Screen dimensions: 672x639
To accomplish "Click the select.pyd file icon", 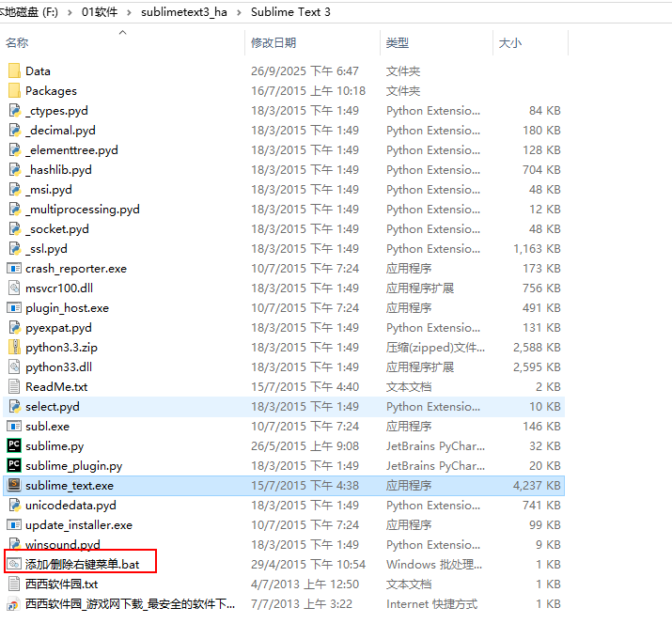I will (14, 406).
